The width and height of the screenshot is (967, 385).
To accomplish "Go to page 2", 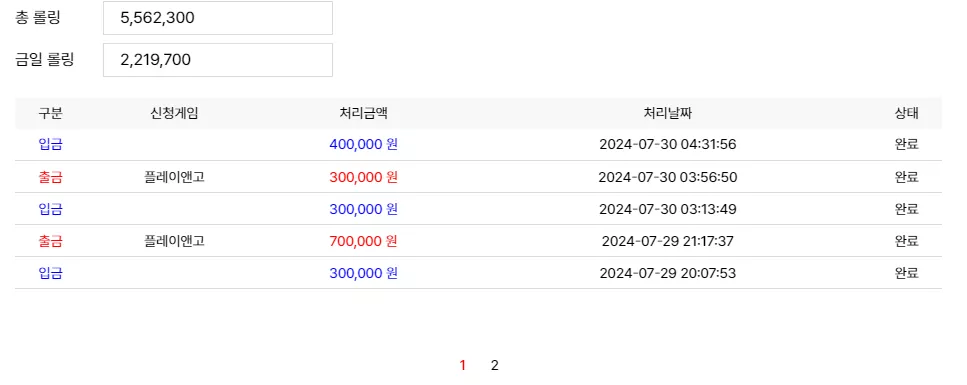I will [494, 365].
